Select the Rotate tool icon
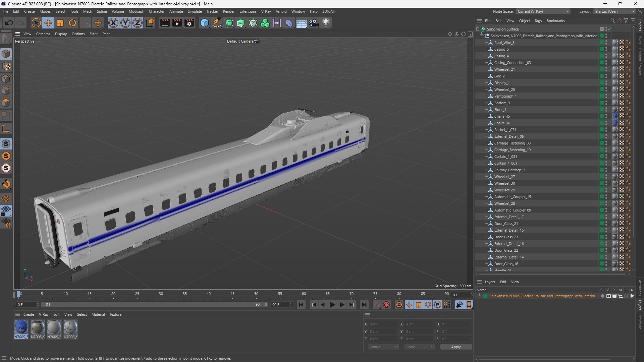 [x=72, y=23]
